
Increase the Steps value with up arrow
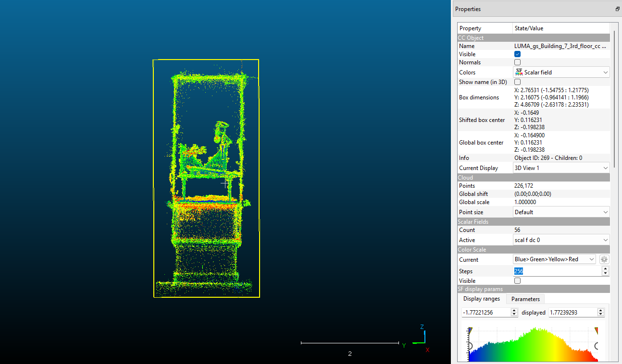pyautogui.click(x=606, y=269)
